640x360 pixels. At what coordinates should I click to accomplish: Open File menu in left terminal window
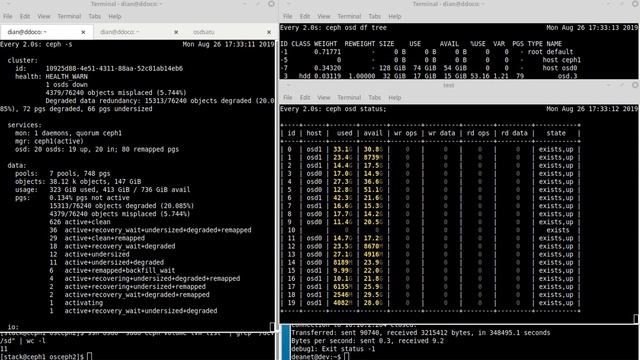point(8,16)
